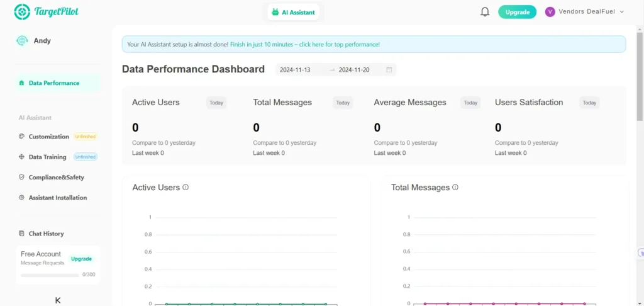Viewport: 644px width, 306px height.
Task: Open Compliance&Safety in the sidebar
Action: 56,178
